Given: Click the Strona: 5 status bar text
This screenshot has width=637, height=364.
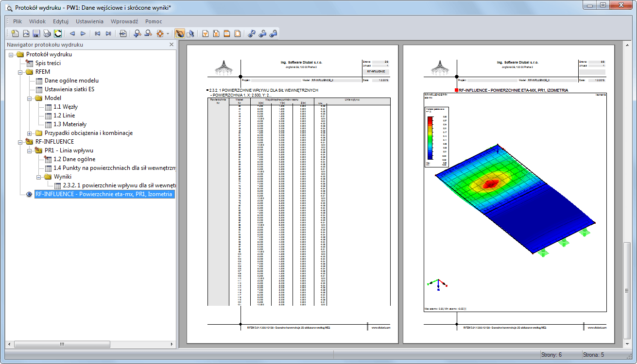Looking at the screenshot, I should (x=594, y=355).
